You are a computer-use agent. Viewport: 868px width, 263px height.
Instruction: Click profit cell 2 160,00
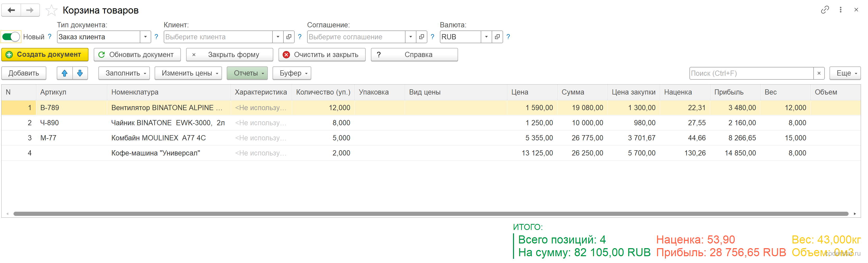[x=735, y=123]
